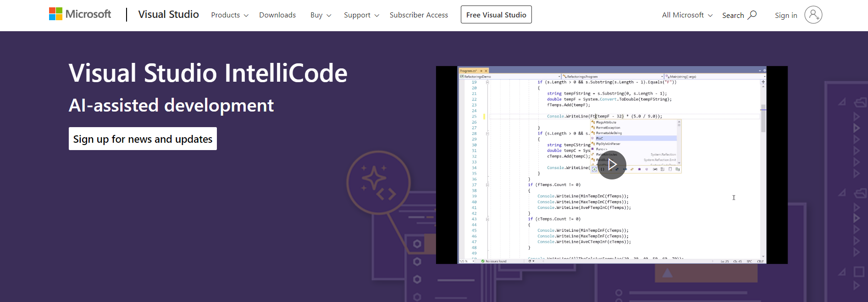Go to the Downloads page

pos(277,15)
